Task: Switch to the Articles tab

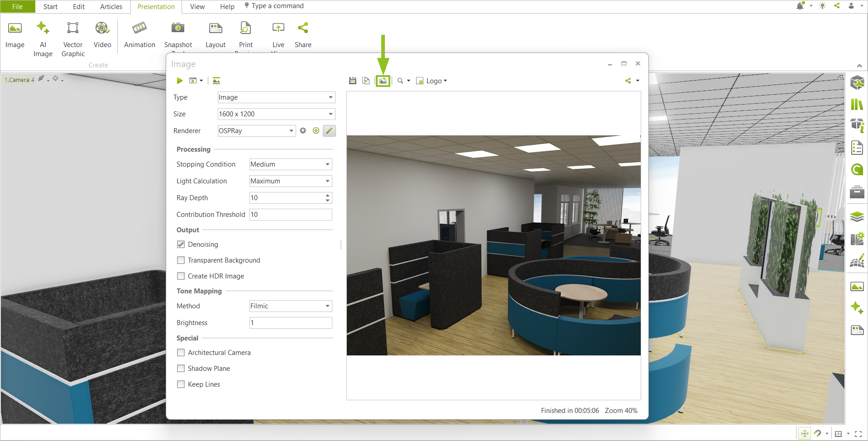Action: (111, 7)
